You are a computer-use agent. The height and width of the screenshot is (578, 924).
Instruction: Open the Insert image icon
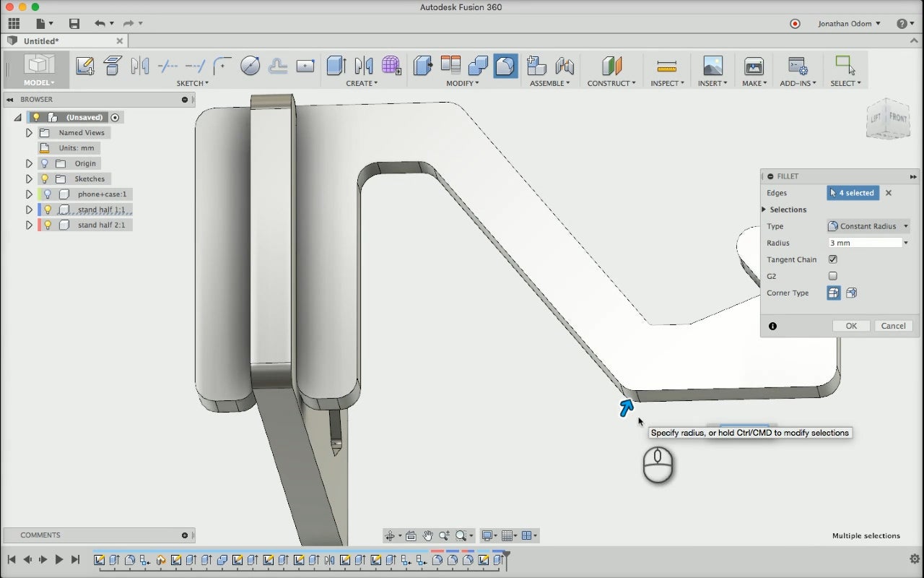(x=712, y=66)
